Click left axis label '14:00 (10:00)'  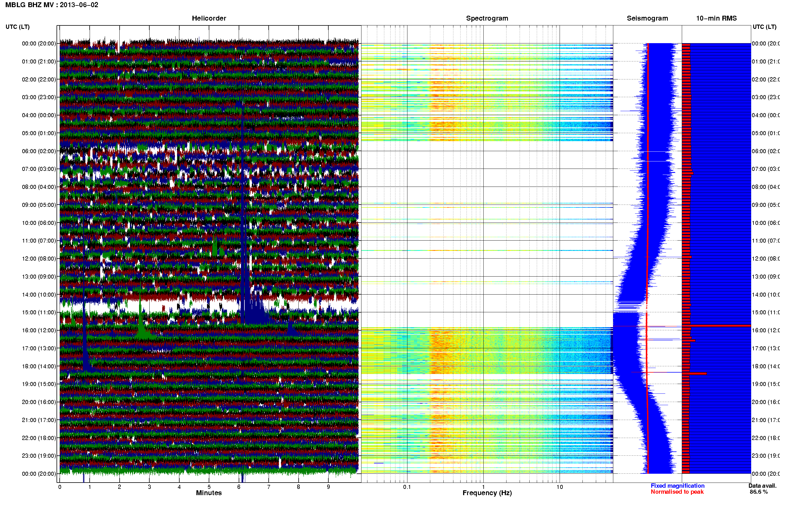tap(39, 295)
